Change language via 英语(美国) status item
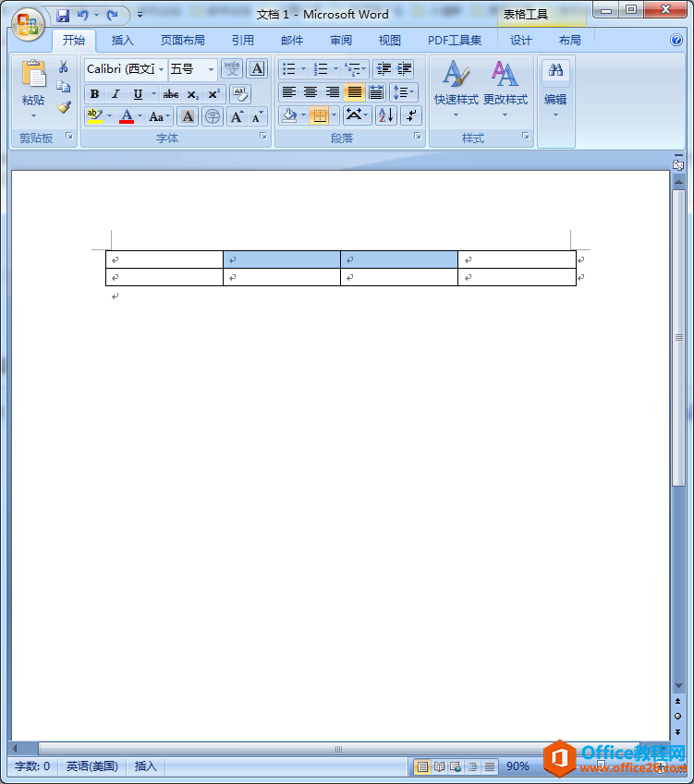 click(x=92, y=766)
